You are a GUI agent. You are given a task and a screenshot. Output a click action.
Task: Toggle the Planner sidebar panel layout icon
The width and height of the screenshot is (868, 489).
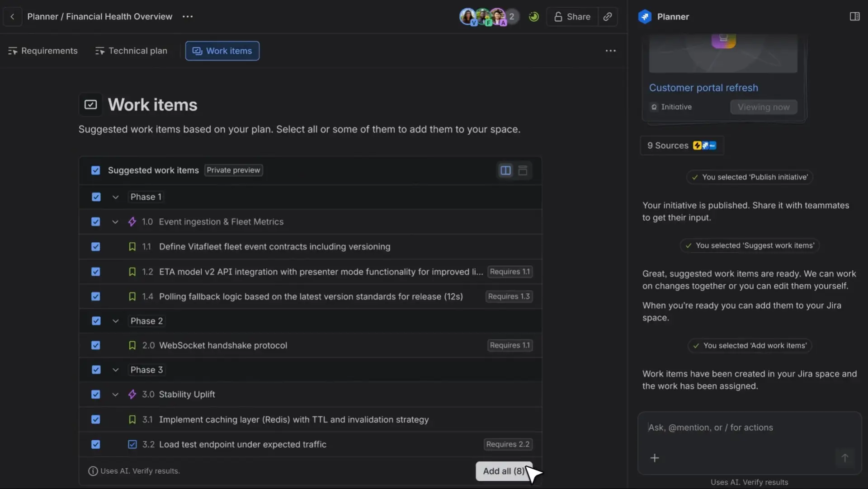(854, 17)
